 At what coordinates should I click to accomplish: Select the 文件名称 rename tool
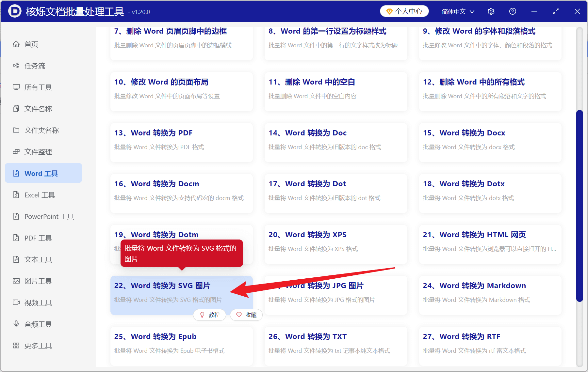(38, 109)
